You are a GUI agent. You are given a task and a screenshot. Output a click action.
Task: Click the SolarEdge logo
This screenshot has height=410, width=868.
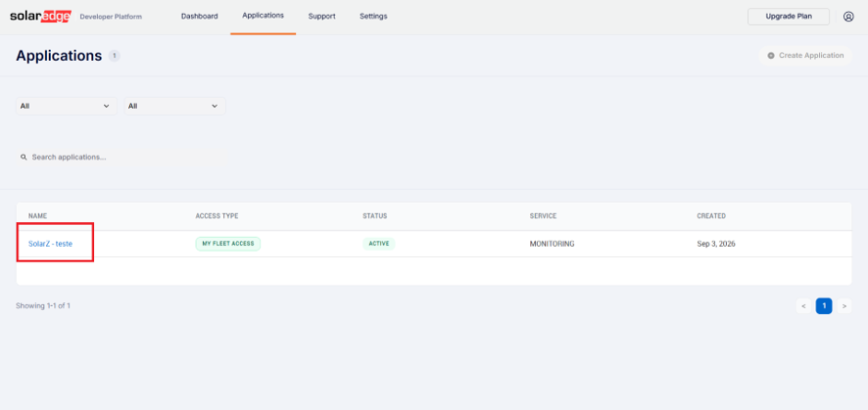pos(40,17)
